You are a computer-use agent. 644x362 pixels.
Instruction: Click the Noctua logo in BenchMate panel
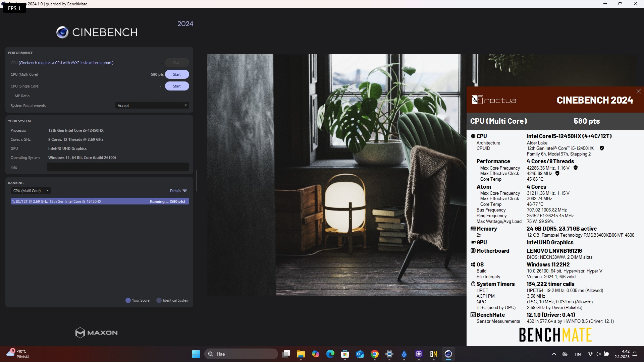click(x=494, y=100)
